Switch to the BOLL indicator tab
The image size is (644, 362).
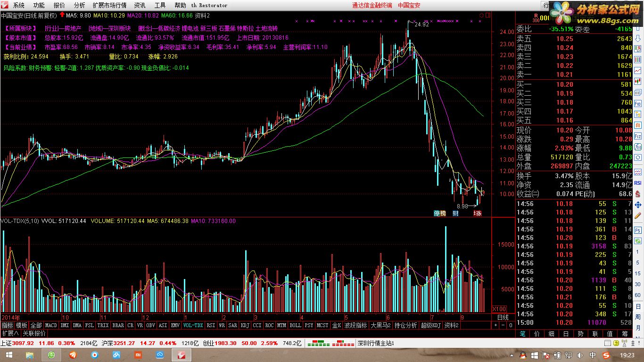pos(295,325)
